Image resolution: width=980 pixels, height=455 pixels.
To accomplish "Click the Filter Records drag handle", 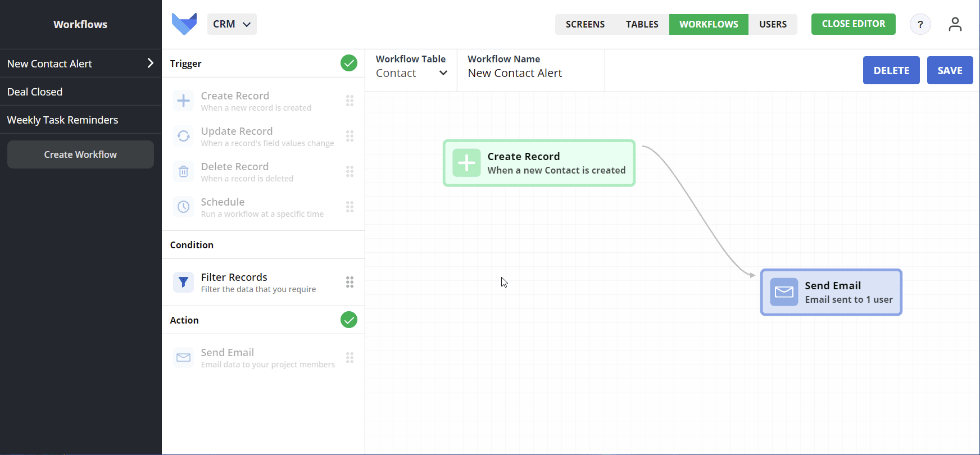I will point(350,282).
